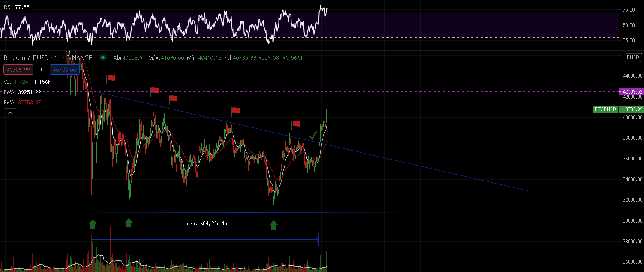This screenshot has height=272, width=644.
Task: Select the blue date range arrow near 28000
Action: click(205, 239)
